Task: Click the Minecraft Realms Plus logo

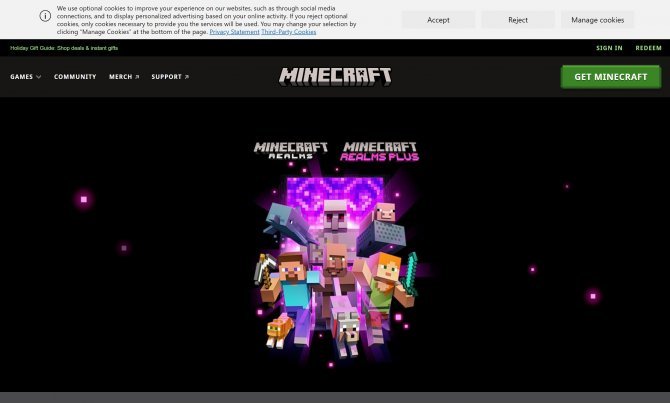Action: pos(379,152)
